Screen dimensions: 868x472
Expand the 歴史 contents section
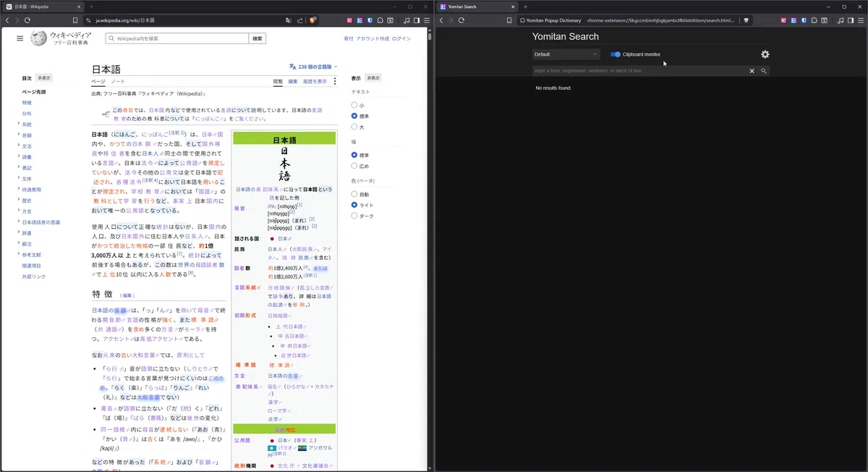pos(18,201)
